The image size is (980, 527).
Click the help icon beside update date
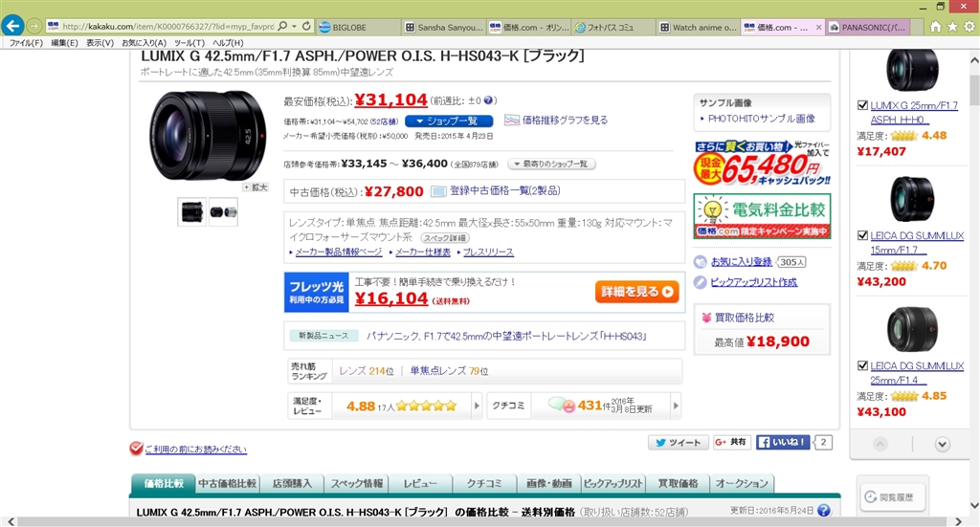click(x=824, y=510)
